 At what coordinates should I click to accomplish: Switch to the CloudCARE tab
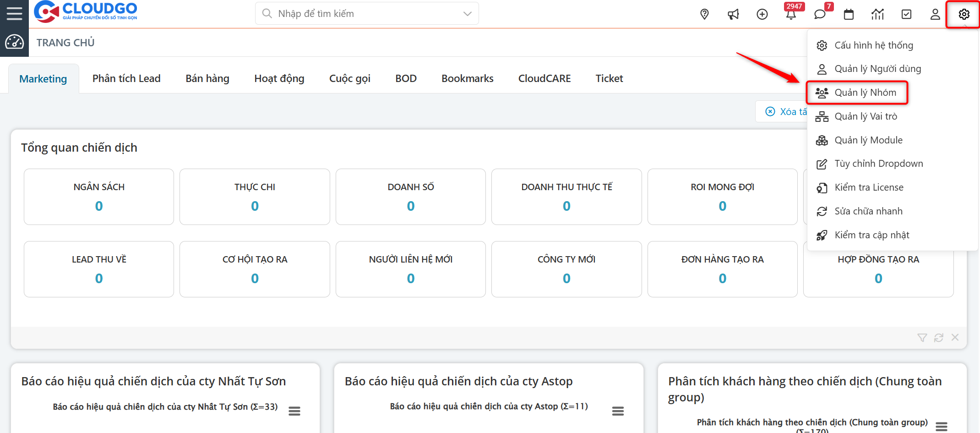pyautogui.click(x=544, y=78)
